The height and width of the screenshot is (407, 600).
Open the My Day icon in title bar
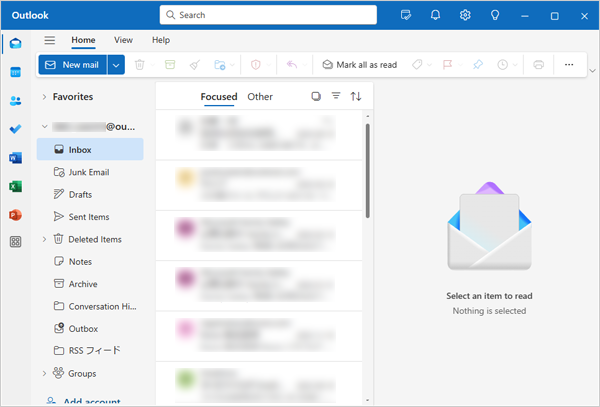(406, 15)
